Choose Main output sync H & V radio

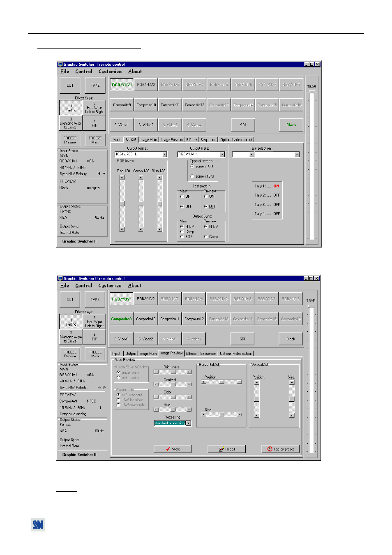click(x=182, y=227)
